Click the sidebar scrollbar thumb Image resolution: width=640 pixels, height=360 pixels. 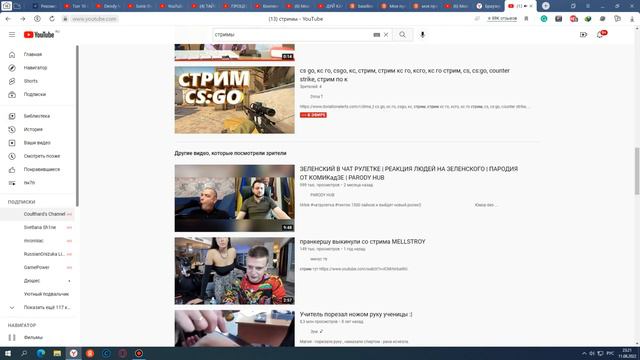coord(77,126)
